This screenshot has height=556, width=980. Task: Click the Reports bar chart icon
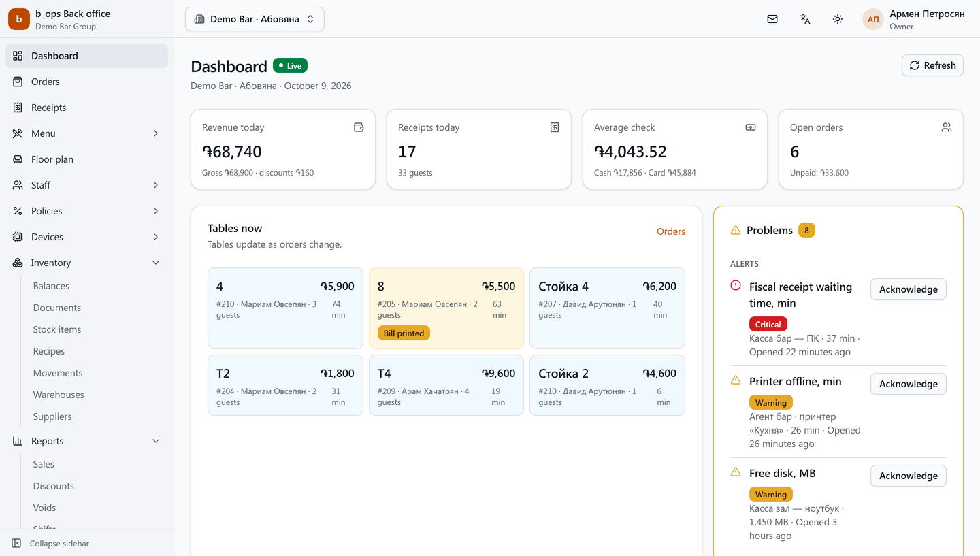18,441
